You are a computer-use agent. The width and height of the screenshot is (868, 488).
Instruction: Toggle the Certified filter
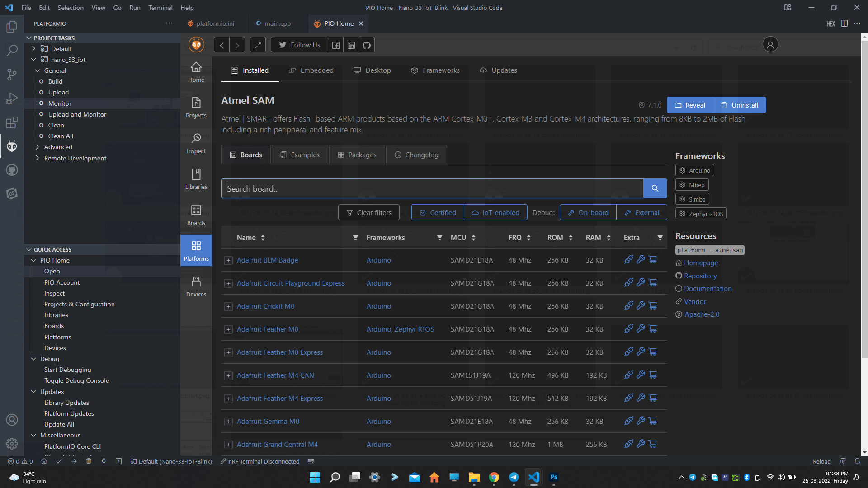438,212
